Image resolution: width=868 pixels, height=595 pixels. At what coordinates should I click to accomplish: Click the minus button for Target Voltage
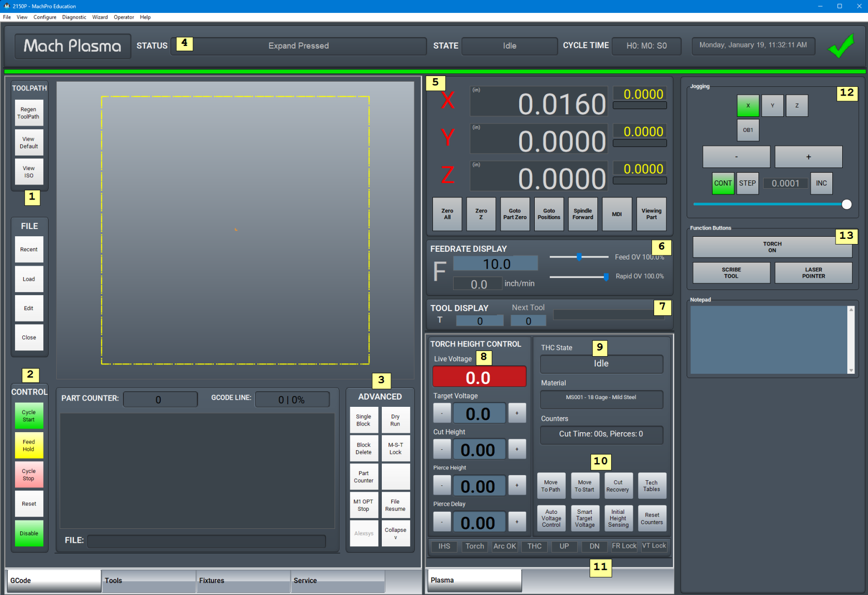click(442, 413)
